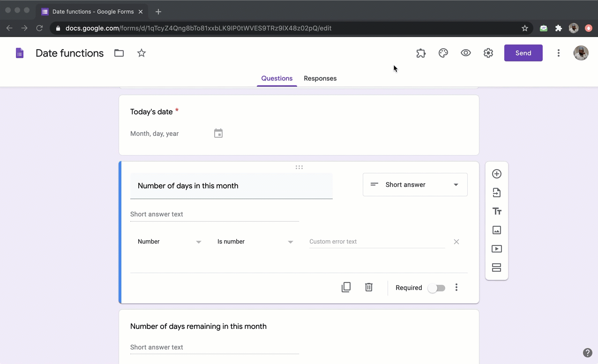Viewport: 598px width, 364px height.
Task: Open the Short answer question type dropdown
Action: tap(415, 184)
